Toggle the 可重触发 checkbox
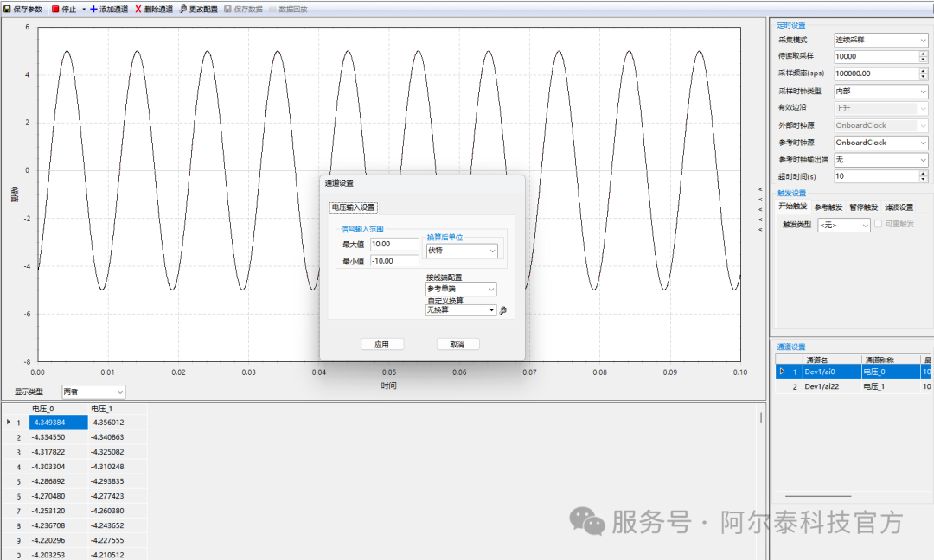Viewport: 934px width, 560px height. pos(878,224)
